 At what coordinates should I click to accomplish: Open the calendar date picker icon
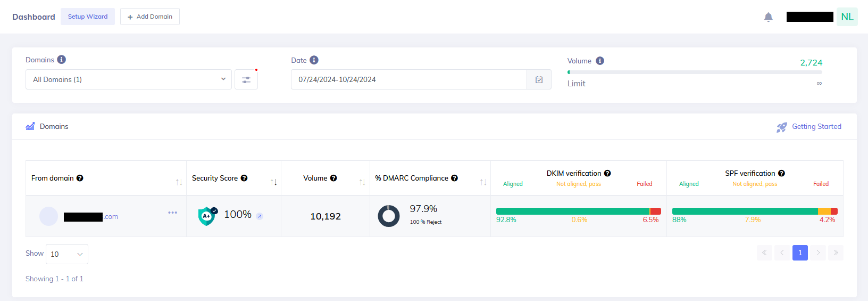[539, 79]
